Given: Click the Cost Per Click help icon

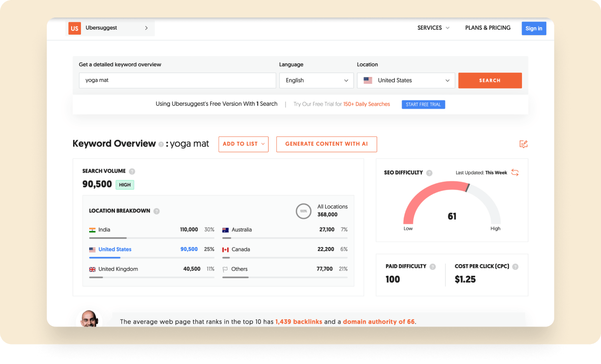Looking at the screenshot, I should pos(515,267).
